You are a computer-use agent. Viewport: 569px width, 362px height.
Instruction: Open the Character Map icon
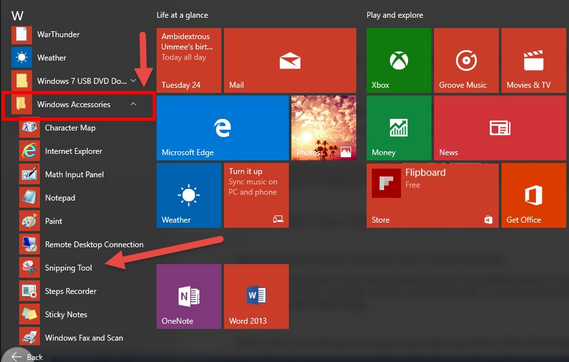click(29, 127)
